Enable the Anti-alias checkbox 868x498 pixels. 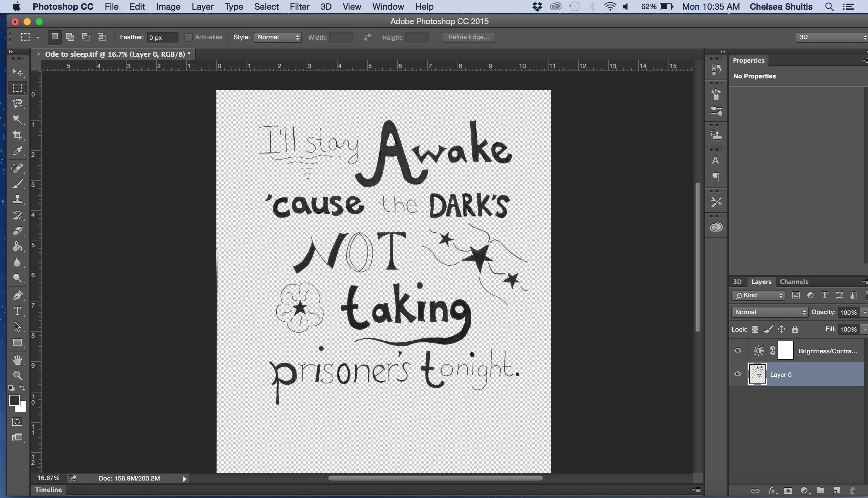pyautogui.click(x=188, y=37)
